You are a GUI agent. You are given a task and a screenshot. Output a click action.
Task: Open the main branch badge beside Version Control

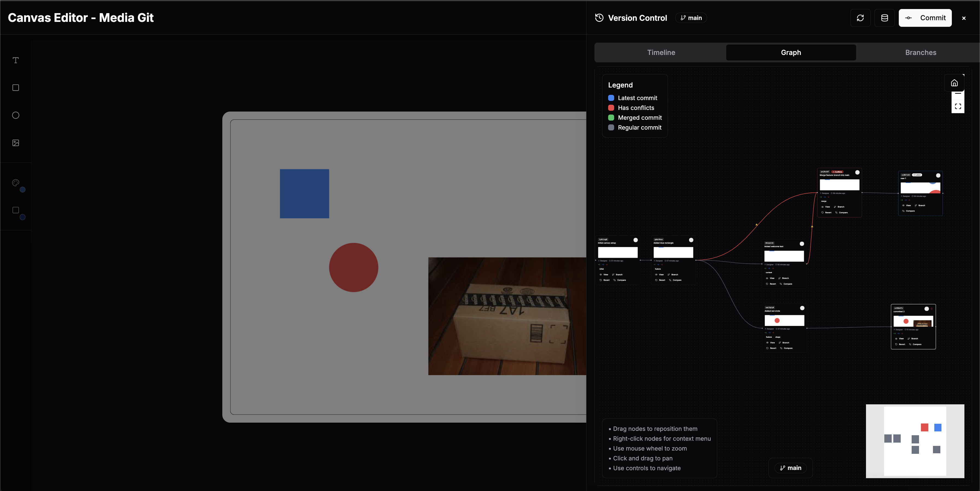tap(691, 18)
